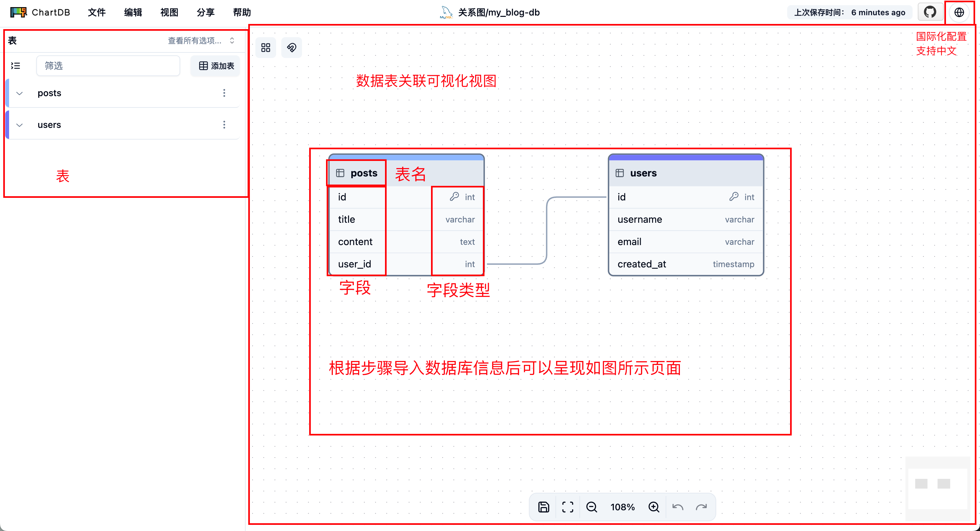This screenshot has width=980, height=531.
Task: Click the purple color bar of users node
Action: [686, 157]
